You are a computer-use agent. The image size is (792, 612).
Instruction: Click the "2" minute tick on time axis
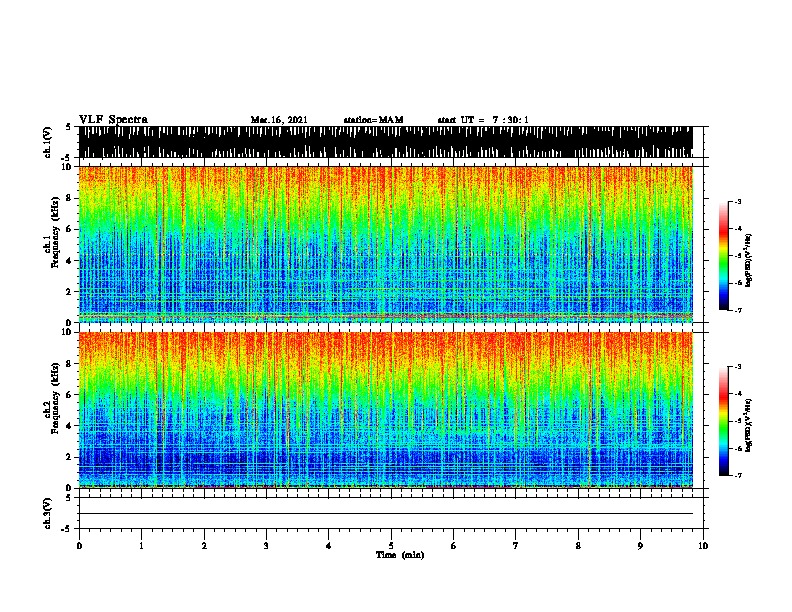coord(204,545)
